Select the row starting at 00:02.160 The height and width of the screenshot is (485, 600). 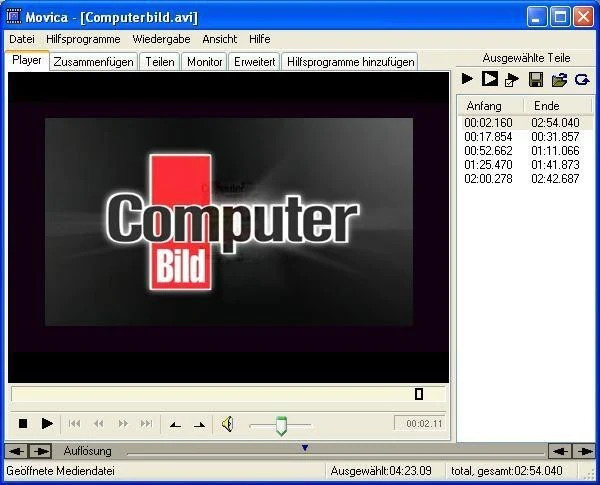[x=525, y=122]
